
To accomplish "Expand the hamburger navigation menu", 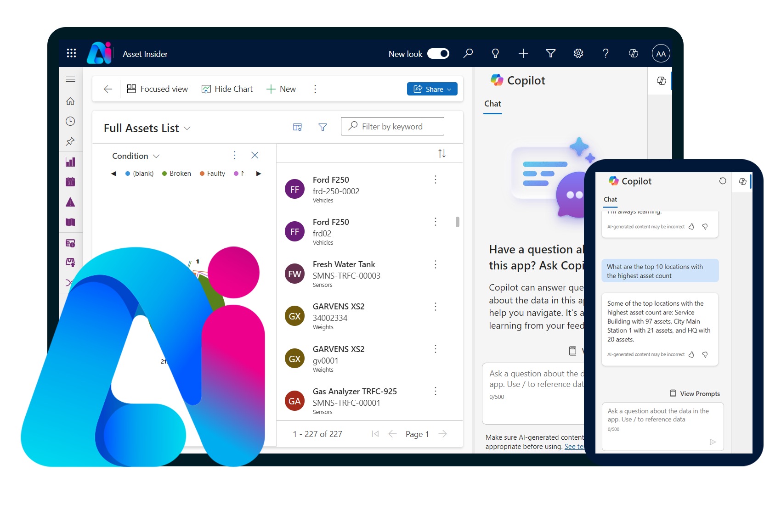I will coord(70,79).
